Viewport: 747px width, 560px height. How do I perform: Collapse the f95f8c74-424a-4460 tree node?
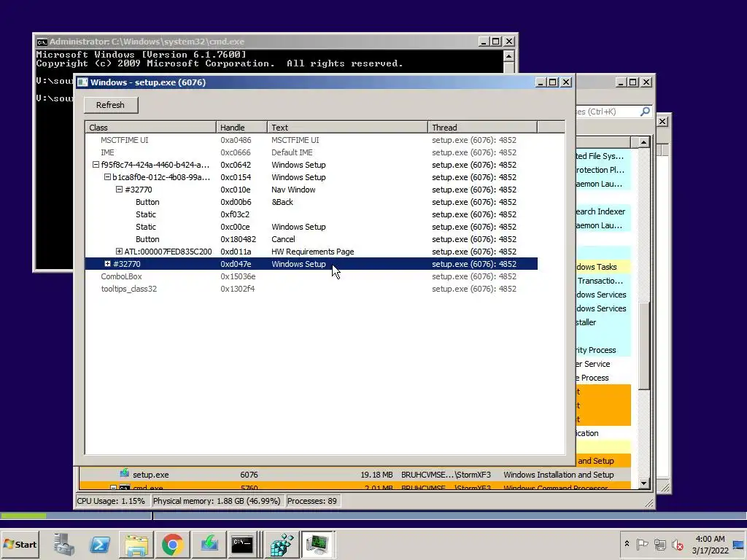[x=96, y=165]
